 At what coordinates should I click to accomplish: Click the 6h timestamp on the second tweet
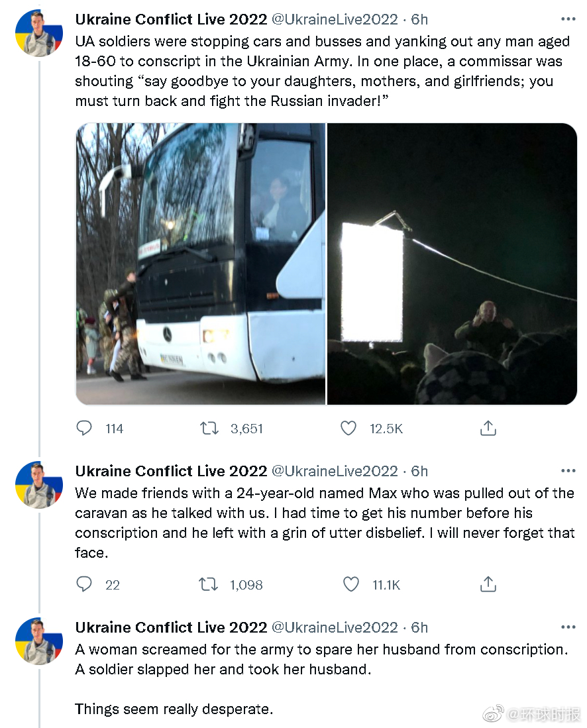click(x=419, y=471)
